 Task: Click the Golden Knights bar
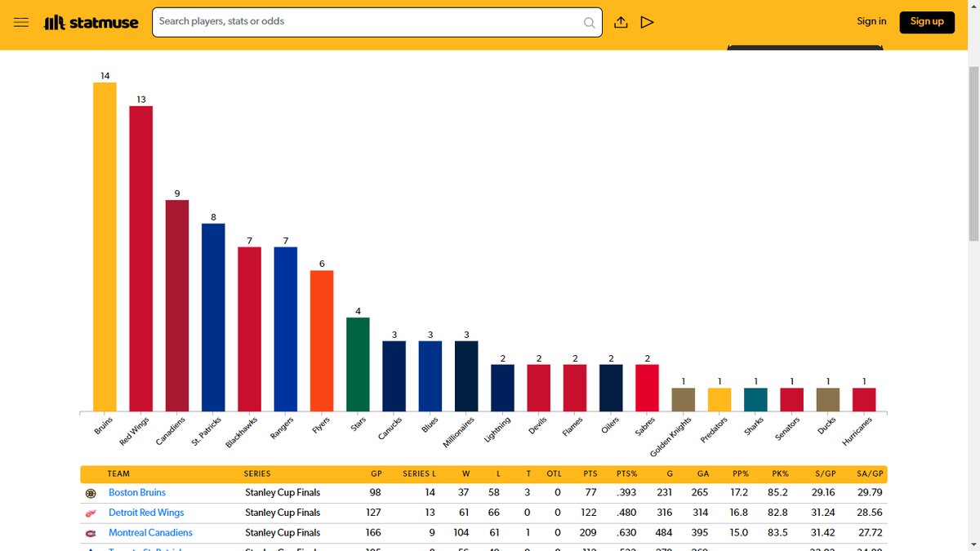coord(684,399)
